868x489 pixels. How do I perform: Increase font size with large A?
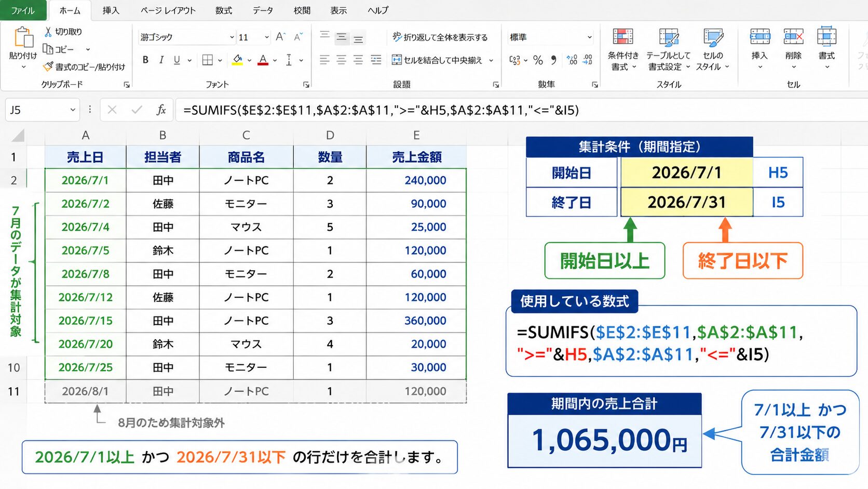click(280, 37)
